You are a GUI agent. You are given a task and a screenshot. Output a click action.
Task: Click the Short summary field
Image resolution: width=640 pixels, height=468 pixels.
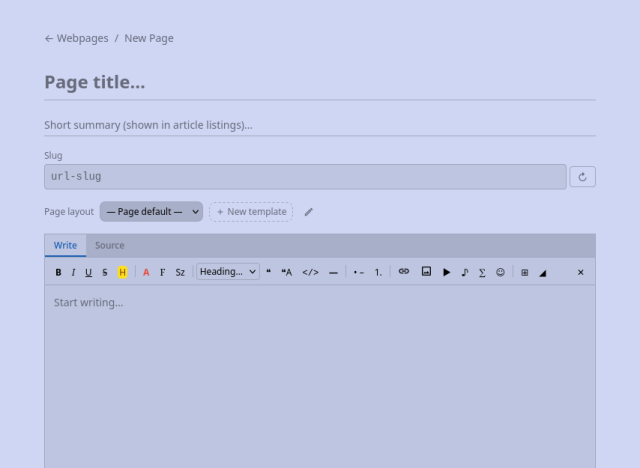(320, 125)
